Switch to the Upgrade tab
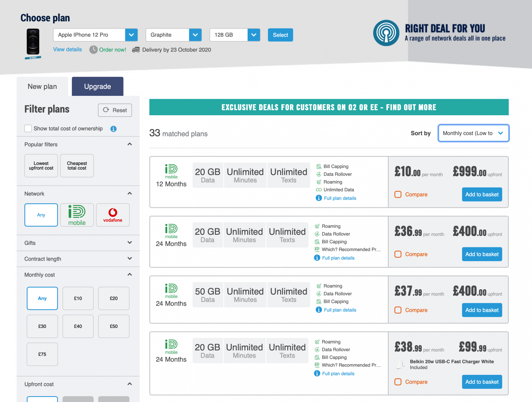532x402 pixels. [x=98, y=87]
